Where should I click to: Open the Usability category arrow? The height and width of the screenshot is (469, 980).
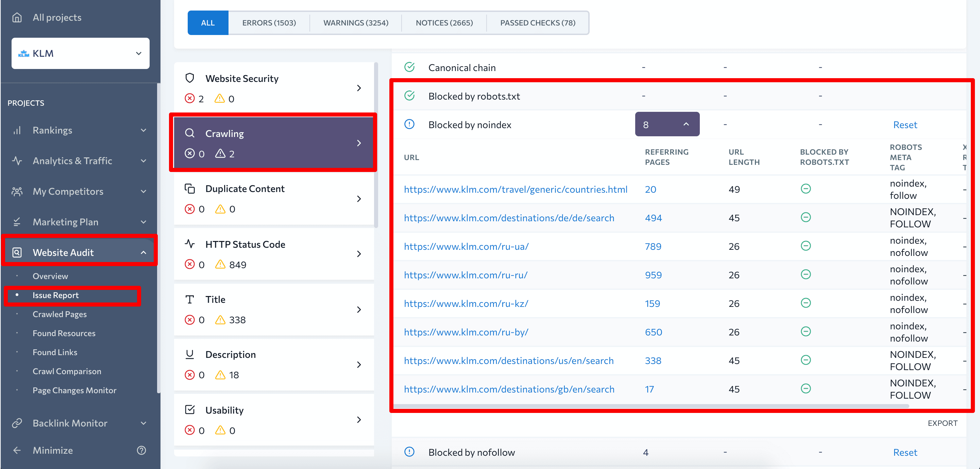tap(359, 420)
